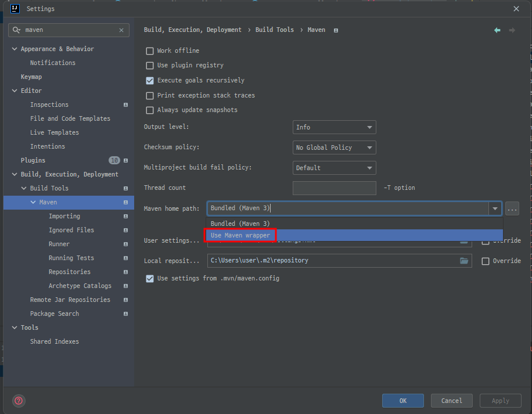Click project icon next to Running Tests
This screenshot has width=532, height=414.
pyautogui.click(x=126, y=258)
